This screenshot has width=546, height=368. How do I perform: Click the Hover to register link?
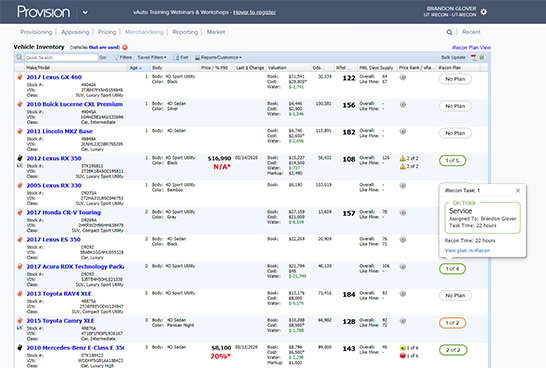coord(254,12)
